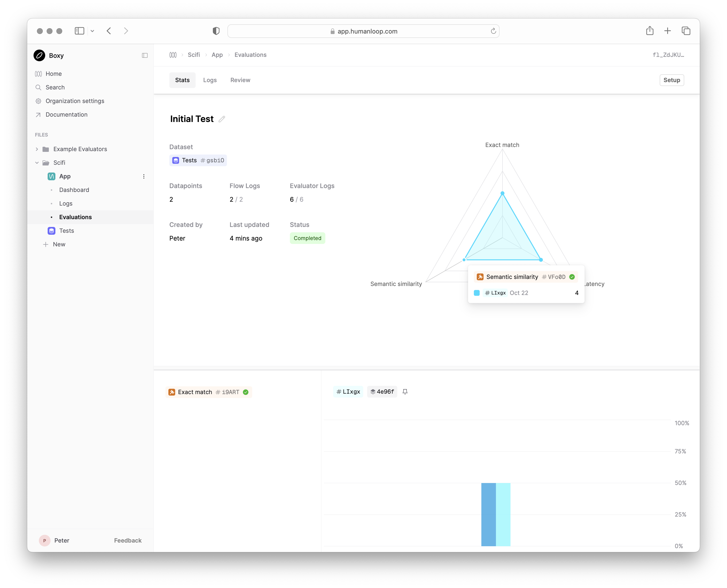
Task: Open Search in the sidebar
Action: [x=55, y=87]
